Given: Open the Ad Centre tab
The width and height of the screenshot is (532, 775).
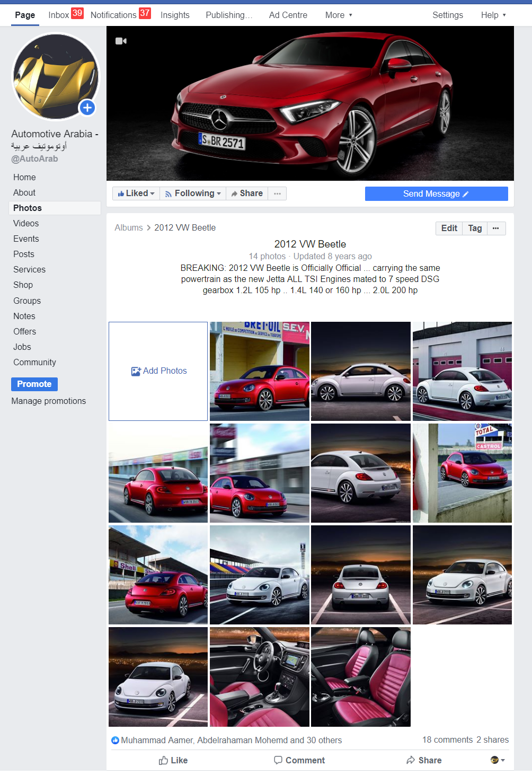Looking at the screenshot, I should pyautogui.click(x=288, y=15).
